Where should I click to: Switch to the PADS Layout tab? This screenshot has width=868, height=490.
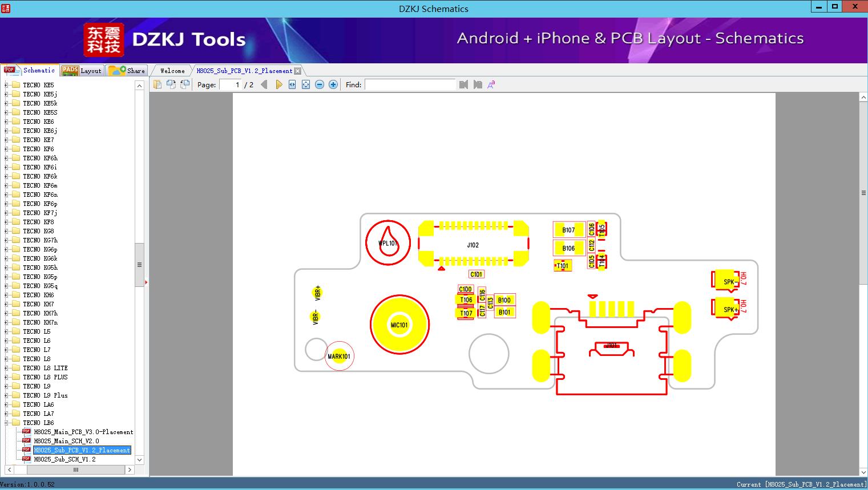coord(82,70)
